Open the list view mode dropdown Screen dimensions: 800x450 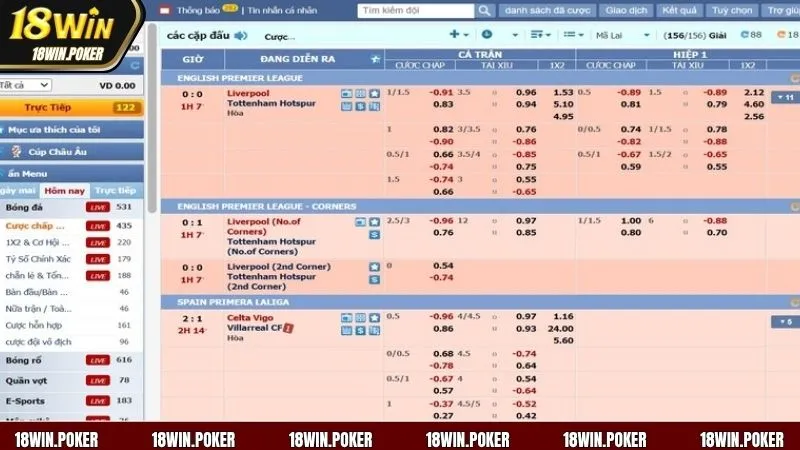coord(573,35)
